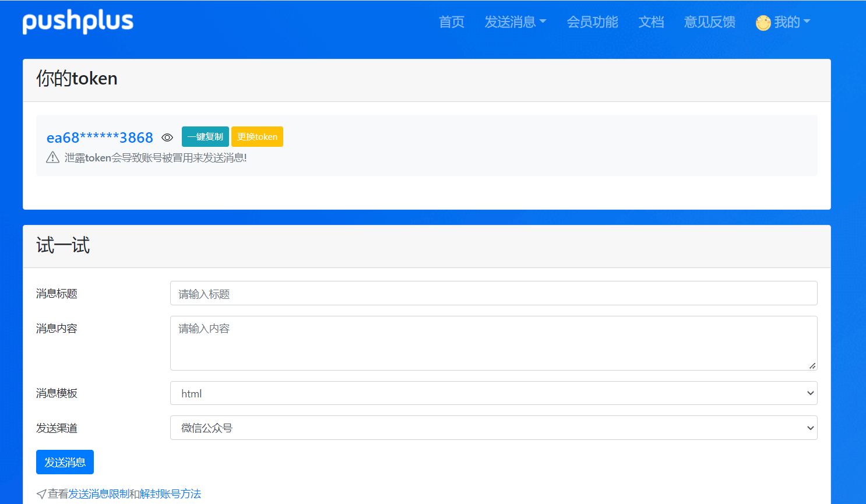Click the 发送渠道 field label
This screenshot has width=866, height=504.
pos(57,428)
